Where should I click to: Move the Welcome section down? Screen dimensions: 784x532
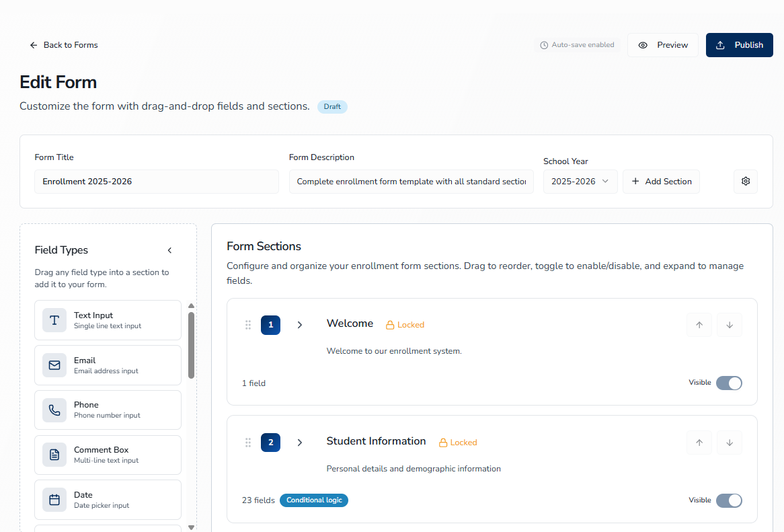point(730,325)
